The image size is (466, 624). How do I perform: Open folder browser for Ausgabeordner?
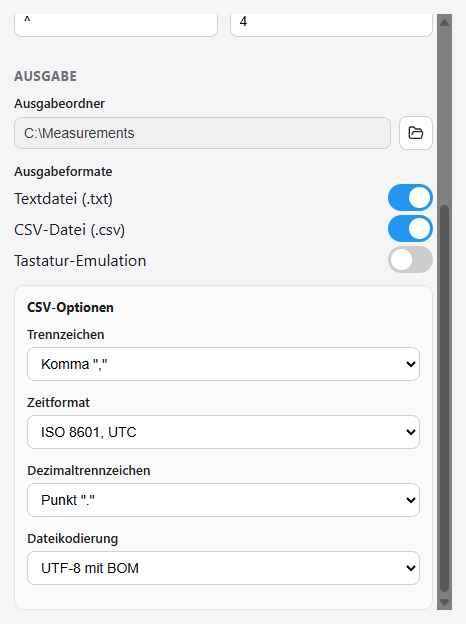[415, 133]
